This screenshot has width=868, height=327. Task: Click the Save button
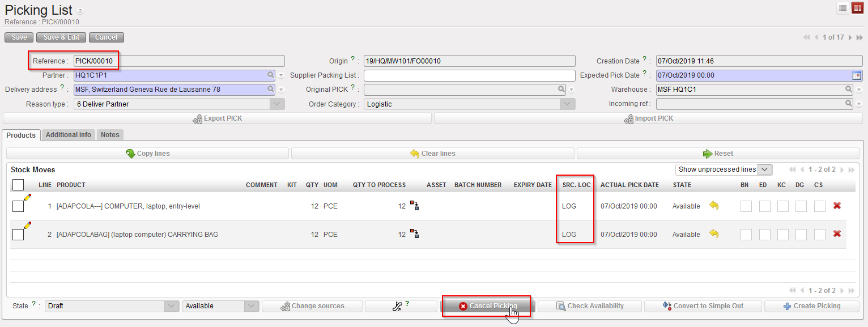[x=19, y=37]
